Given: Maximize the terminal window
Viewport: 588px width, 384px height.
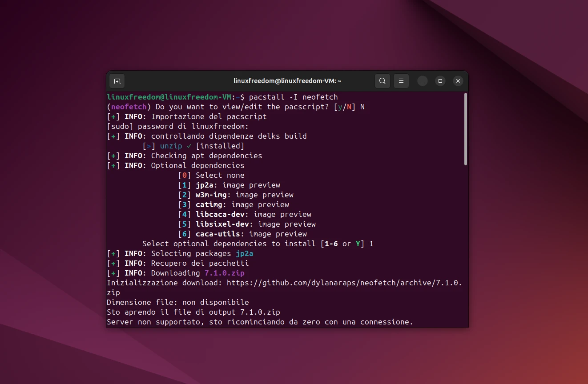Looking at the screenshot, I should (440, 81).
